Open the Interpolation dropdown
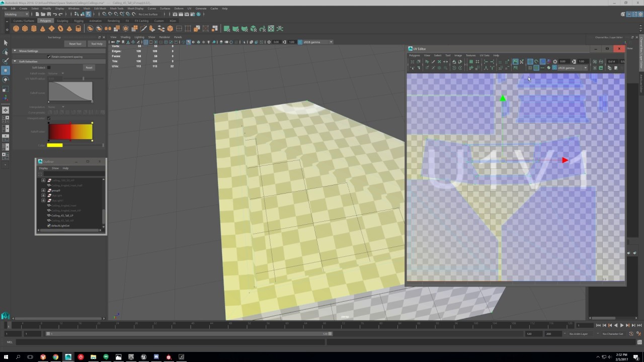 [55, 107]
